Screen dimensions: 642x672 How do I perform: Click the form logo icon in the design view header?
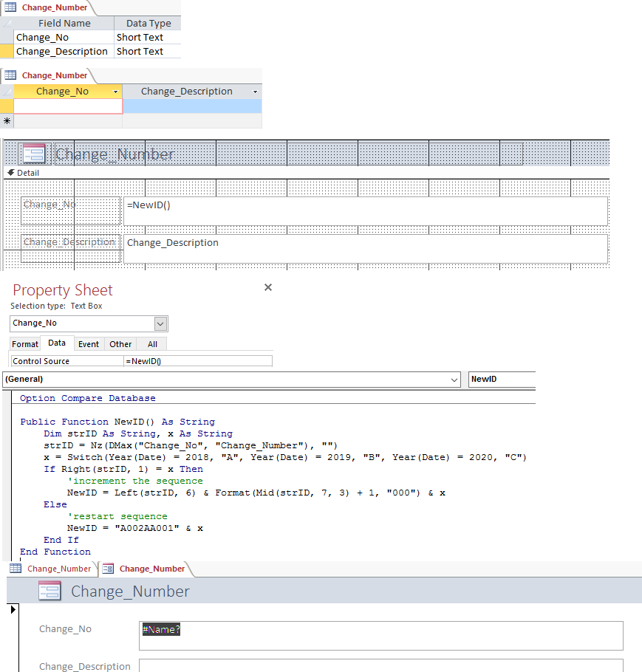click(x=34, y=154)
